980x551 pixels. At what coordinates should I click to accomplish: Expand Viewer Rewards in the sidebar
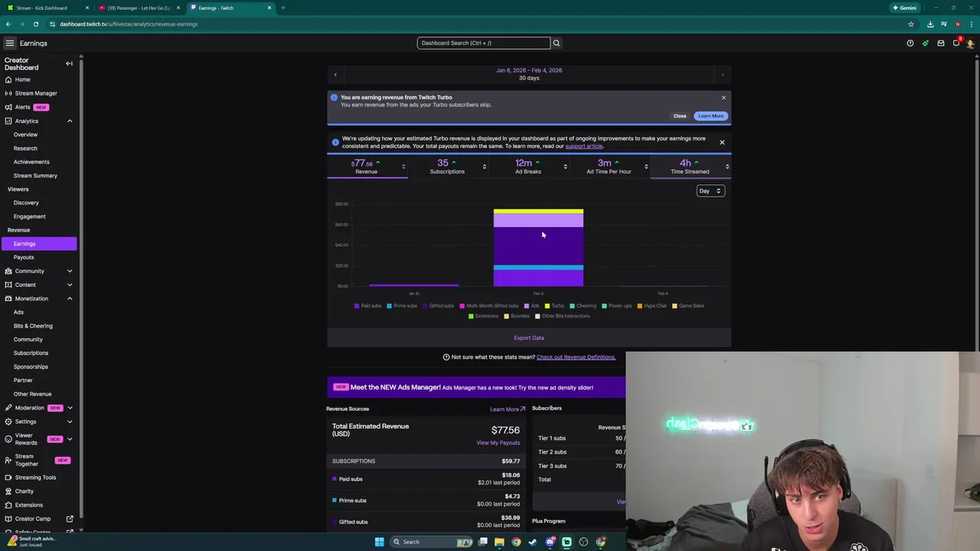click(x=70, y=439)
